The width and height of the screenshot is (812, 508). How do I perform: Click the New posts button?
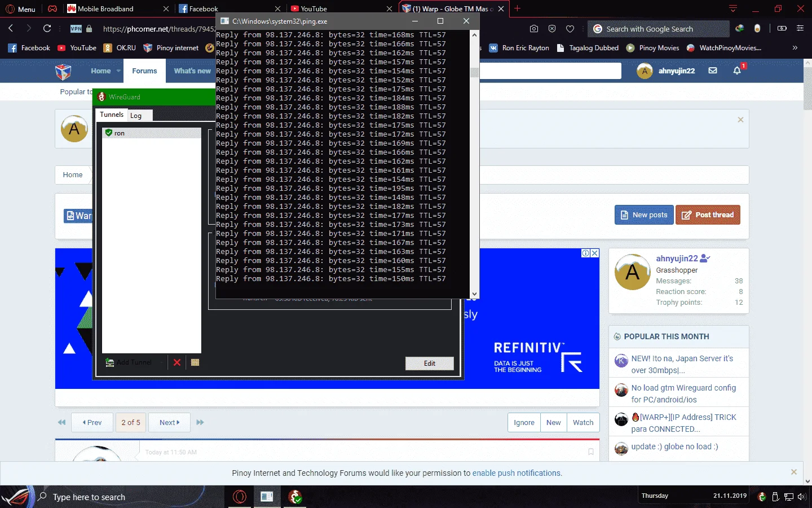pos(644,215)
